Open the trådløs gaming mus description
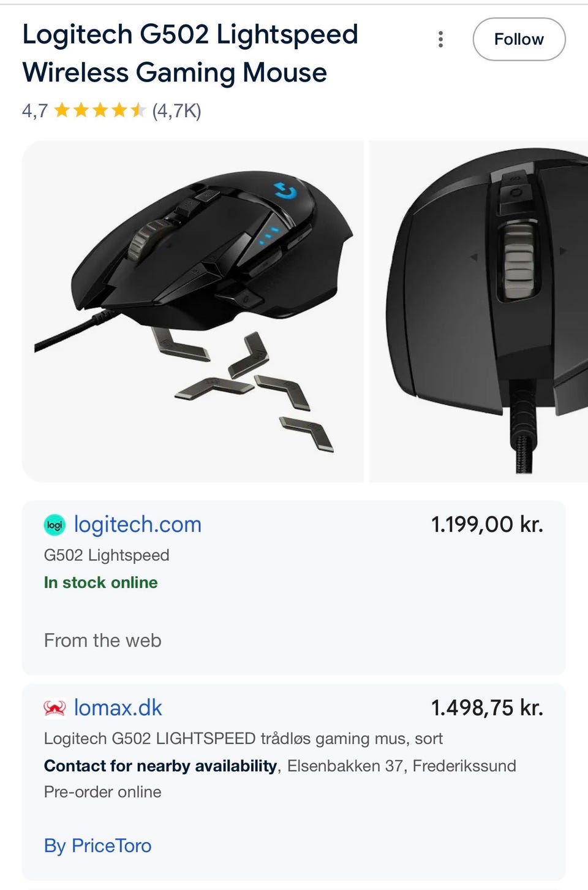Image resolution: width=588 pixels, height=890 pixels. pyautogui.click(x=243, y=739)
